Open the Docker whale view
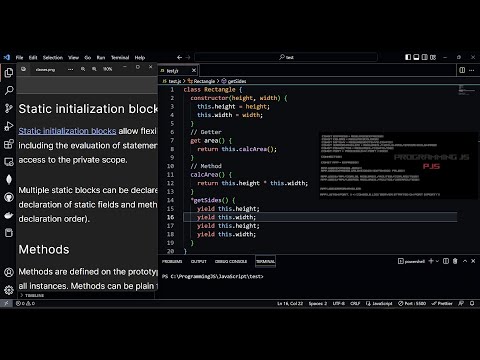Image resolution: width=480 pixels, height=360 pixels. [9, 215]
